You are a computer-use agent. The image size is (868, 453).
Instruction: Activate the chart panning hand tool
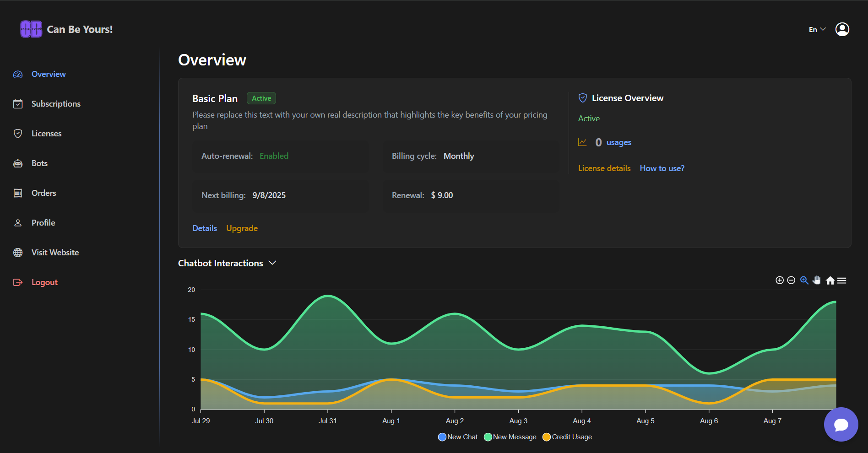[817, 280]
